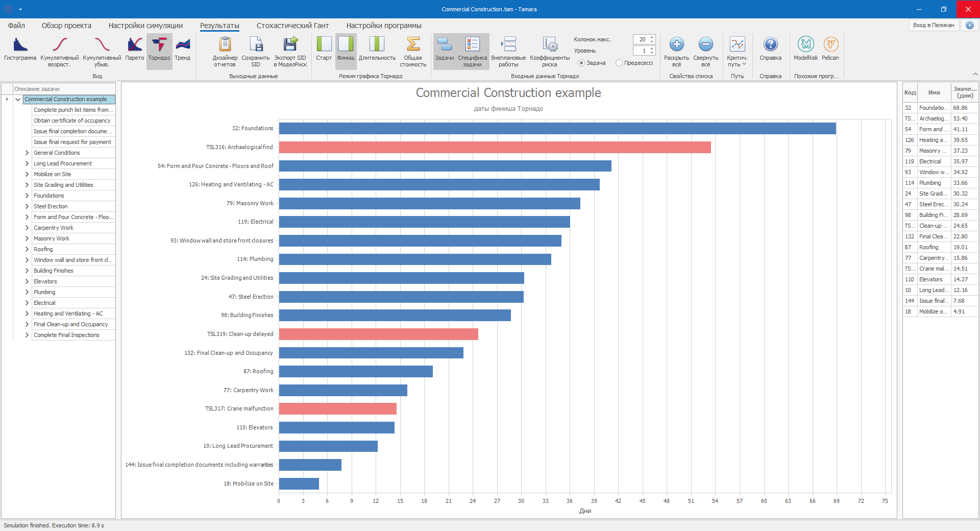The image size is (980, 531).
Task: Click the Вход в Пеликан button
Action: click(x=933, y=25)
